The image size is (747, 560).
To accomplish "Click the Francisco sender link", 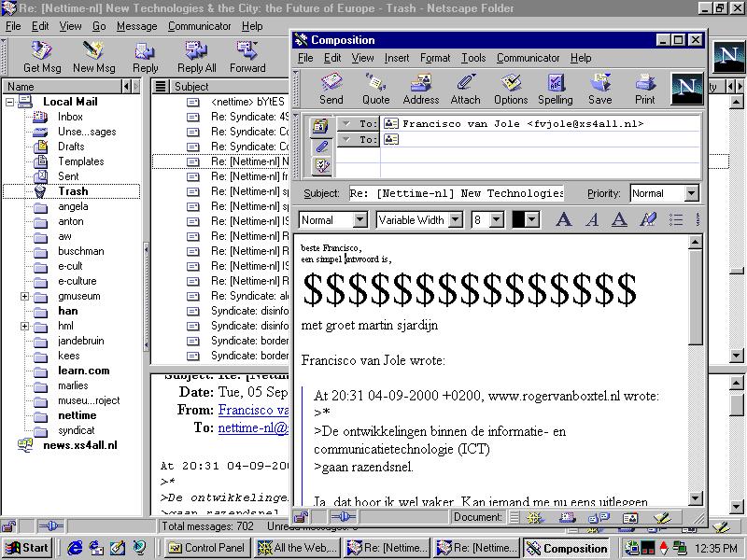I will 253,410.
